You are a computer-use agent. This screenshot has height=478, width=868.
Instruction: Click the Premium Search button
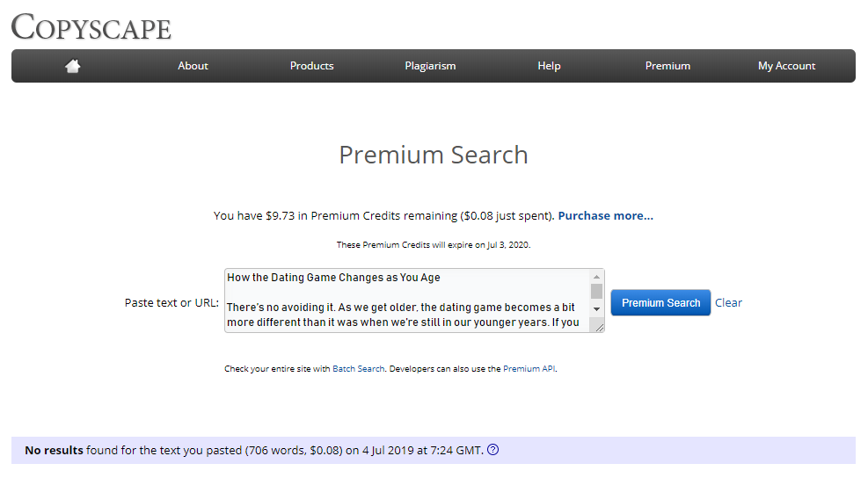pyautogui.click(x=660, y=302)
